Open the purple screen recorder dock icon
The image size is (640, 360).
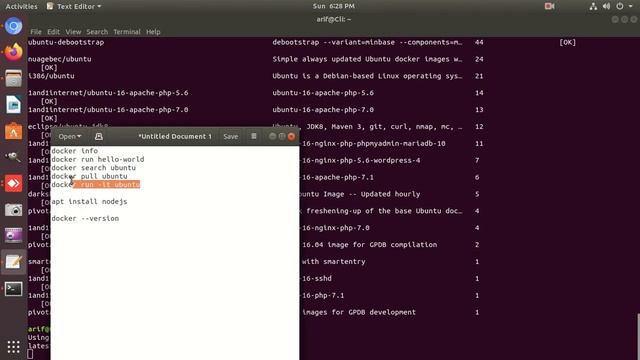(x=13, y=236)
